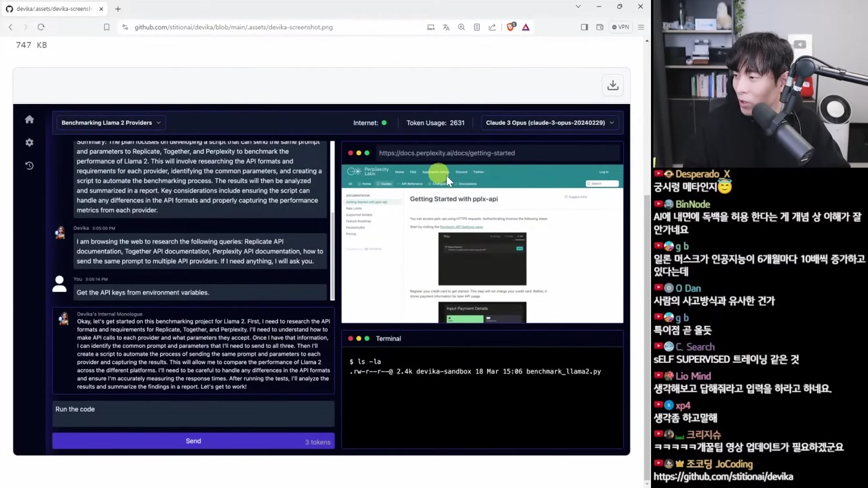The height and width of the screenshot is (488, 868).
Task: Select FAQ in Perplexity top nav
Action: 413,172
